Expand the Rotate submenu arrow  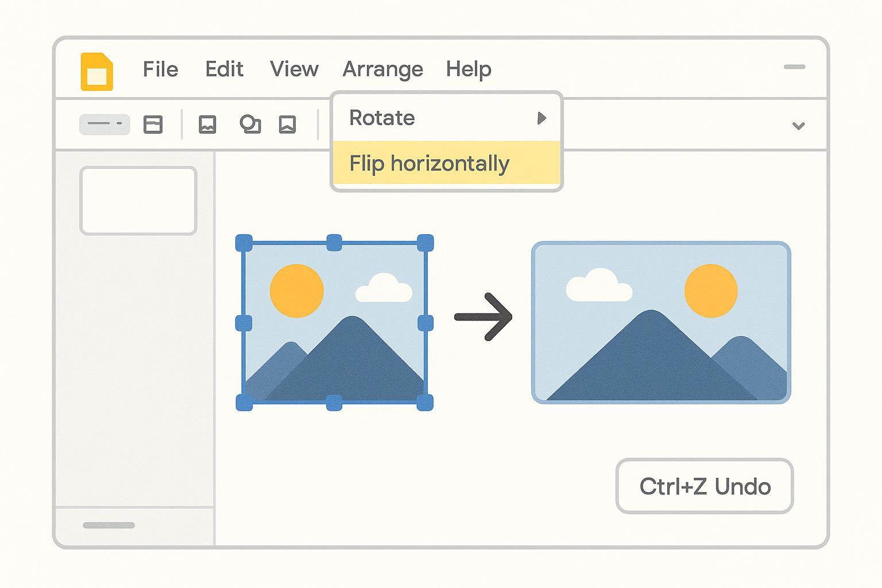(x=541, y=118)
